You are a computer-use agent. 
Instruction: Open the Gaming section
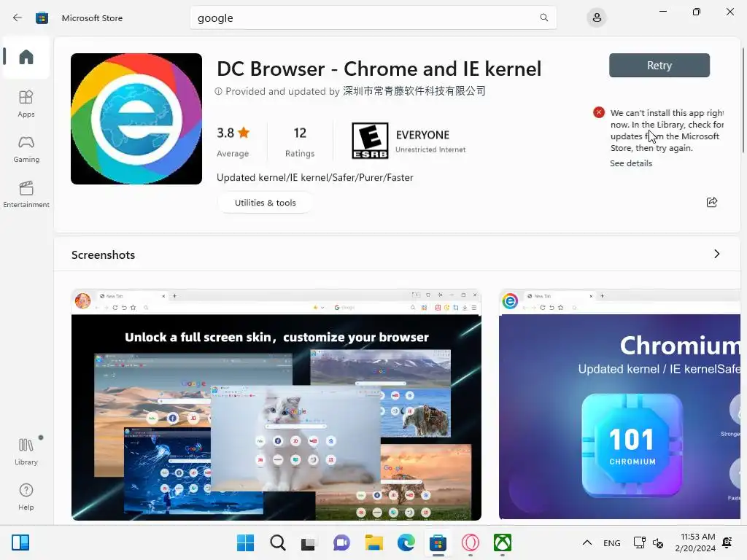coord(26,149)
